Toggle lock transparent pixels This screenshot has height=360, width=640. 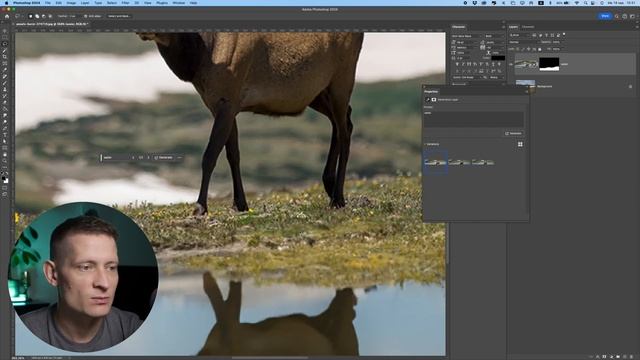pyautogui.click(x=518, y=49)
